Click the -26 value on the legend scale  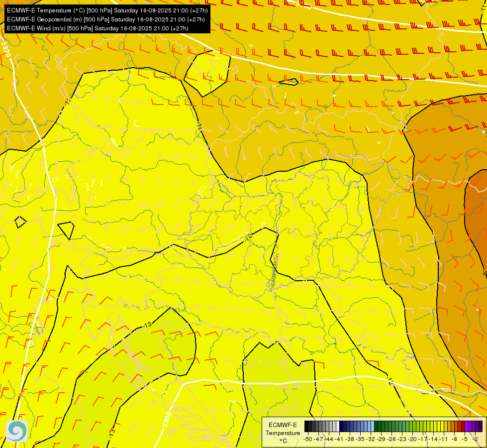[391, 439]
